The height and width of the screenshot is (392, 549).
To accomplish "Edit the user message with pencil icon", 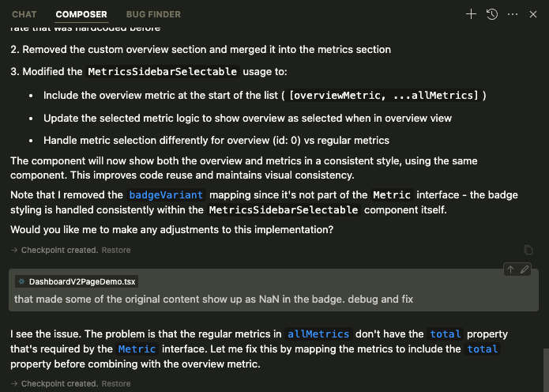I will pos(525,269).
